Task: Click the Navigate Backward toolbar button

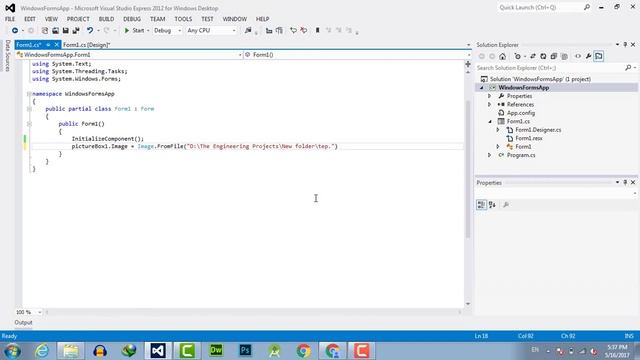Action: click(15, 31)
